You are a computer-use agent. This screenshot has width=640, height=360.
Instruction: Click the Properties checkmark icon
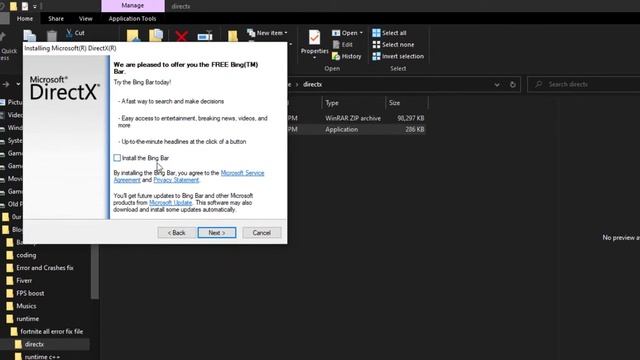[x=314, y=38]
